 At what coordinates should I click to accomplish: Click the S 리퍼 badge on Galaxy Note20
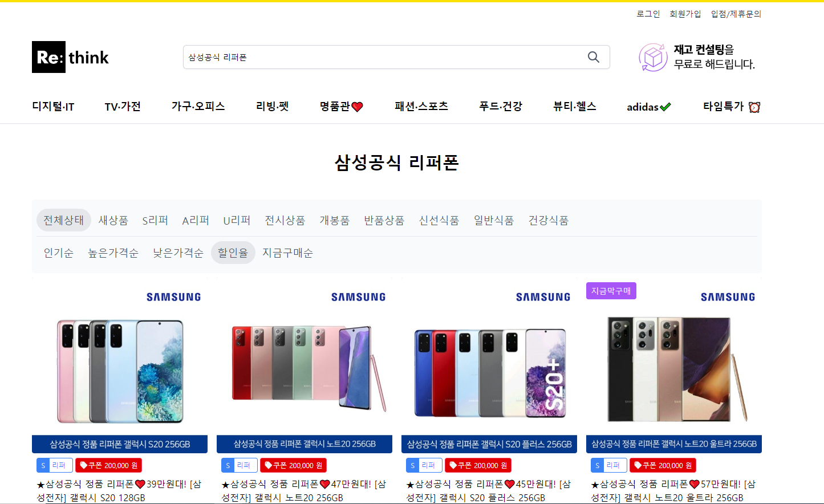click(238, 465)
